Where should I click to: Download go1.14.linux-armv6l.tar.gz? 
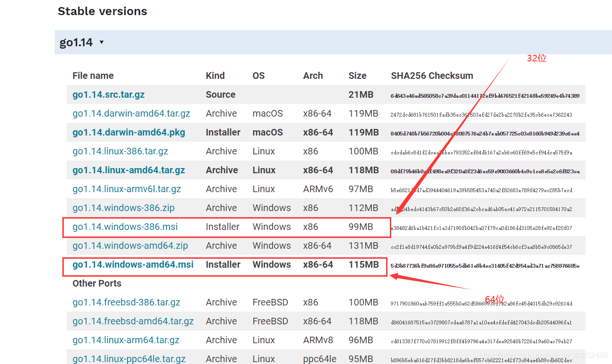click(x=127, y=189)
